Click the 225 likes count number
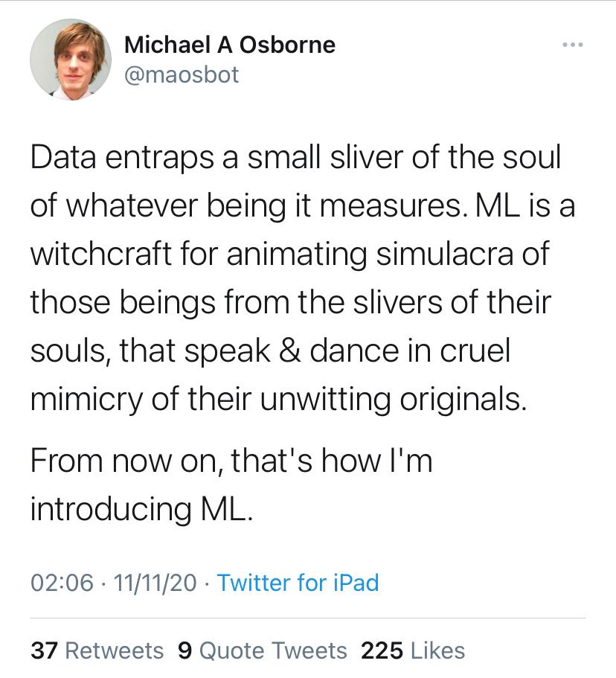The width and height of the screenshot is (616, 678). point(382,650)
